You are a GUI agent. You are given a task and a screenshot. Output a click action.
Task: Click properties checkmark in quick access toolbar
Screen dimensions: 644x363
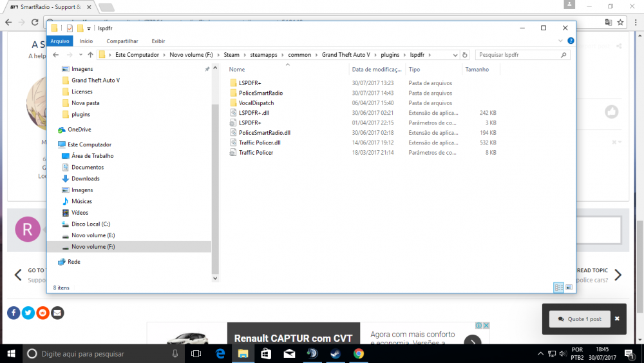70,28
